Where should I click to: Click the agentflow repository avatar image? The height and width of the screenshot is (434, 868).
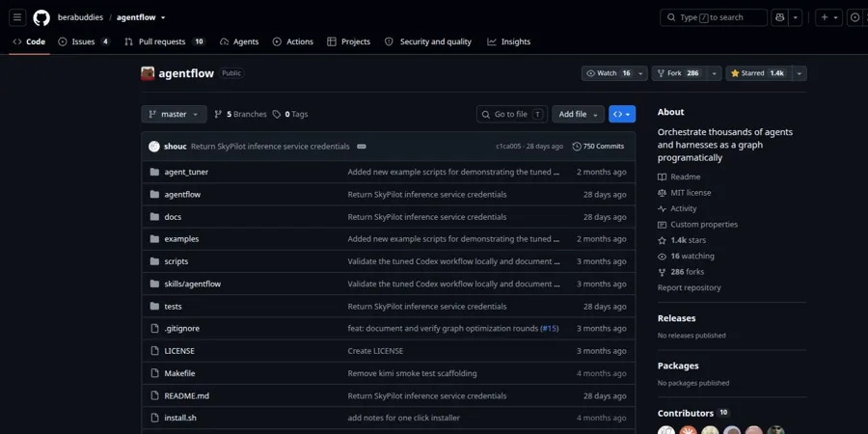click(x=148, y=73)
